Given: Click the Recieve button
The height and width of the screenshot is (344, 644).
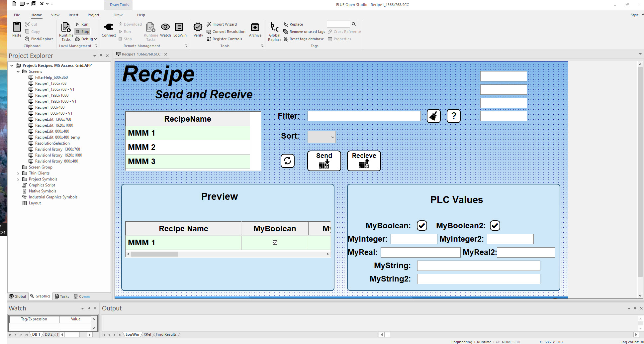Looking at the screenshot, I should pyautogui.click(x=364, y=161).
